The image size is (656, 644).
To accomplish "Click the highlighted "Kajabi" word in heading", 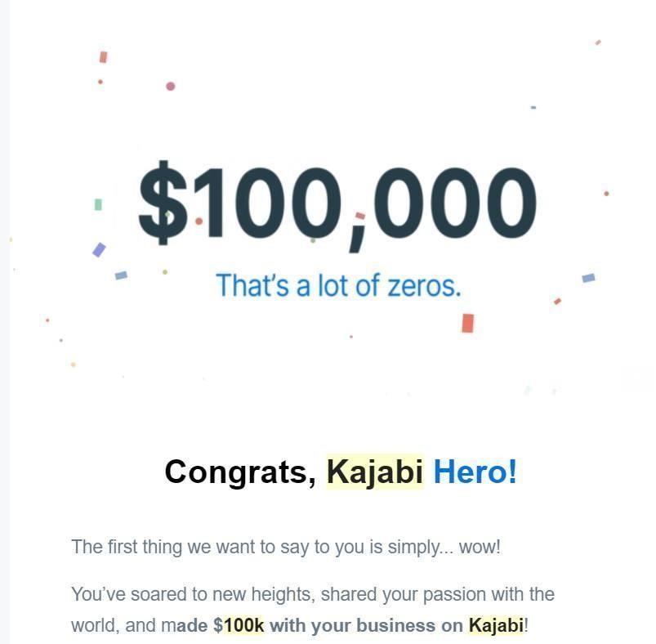I will coord(375,472).
